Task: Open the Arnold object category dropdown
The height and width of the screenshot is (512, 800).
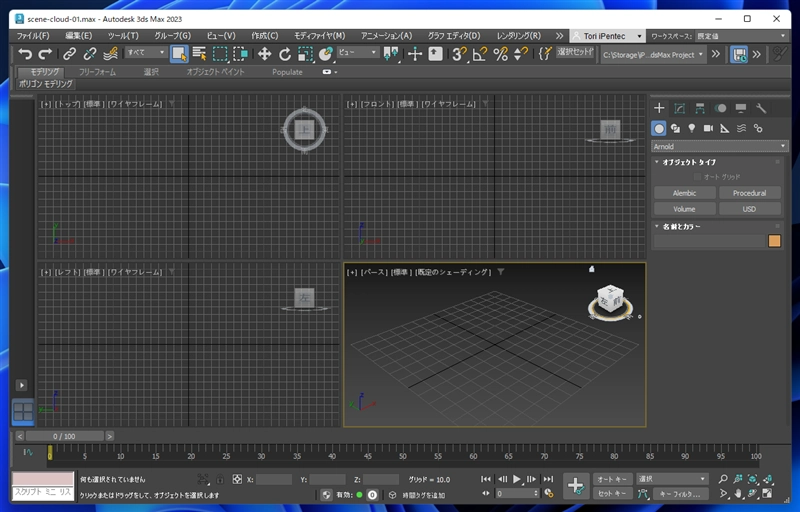Action: (x=720, y=146)
